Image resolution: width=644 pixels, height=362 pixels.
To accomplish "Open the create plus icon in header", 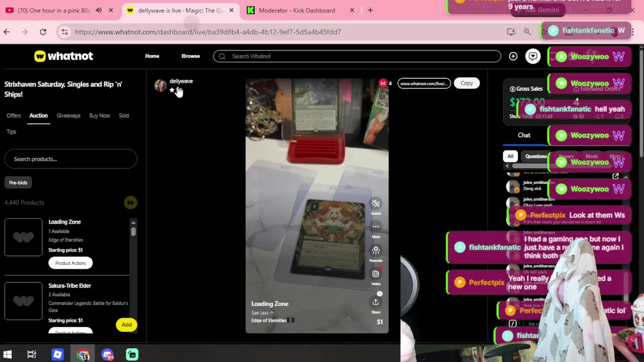I will tap(513, 56).
